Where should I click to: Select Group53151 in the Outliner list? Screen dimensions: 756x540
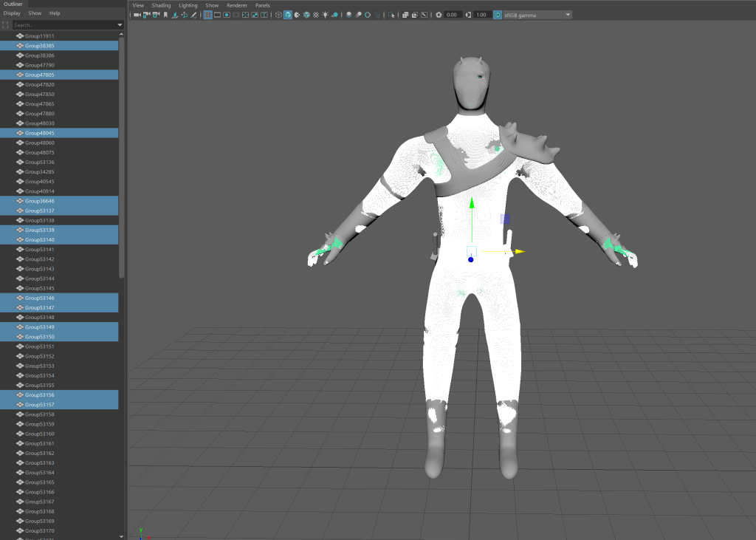pos(40,346)
